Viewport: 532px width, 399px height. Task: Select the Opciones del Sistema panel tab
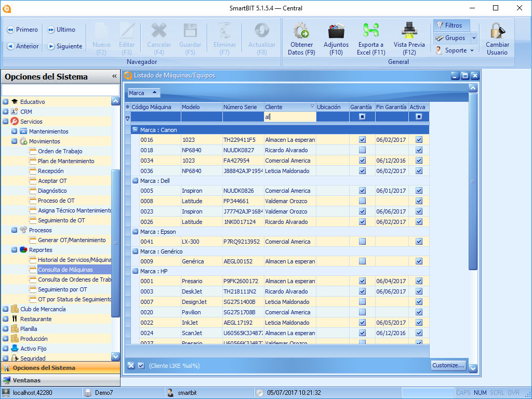pos(60,368)
